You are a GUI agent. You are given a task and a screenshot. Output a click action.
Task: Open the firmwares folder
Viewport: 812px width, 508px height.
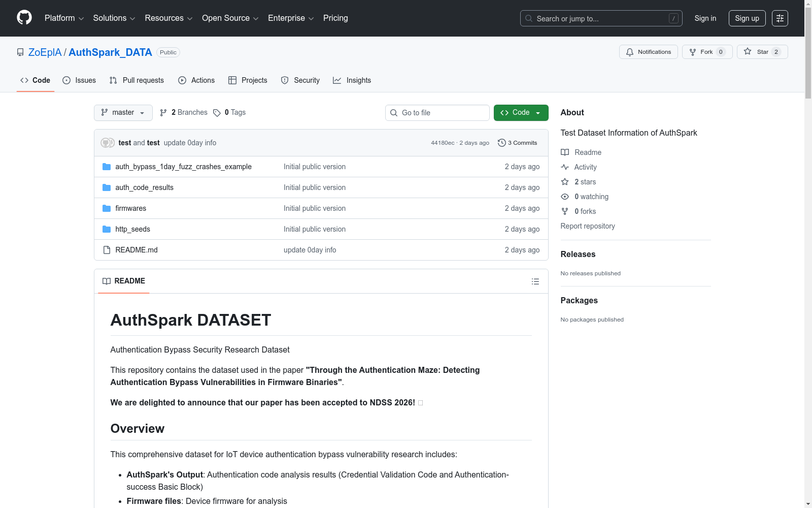(x=130, y=208)
